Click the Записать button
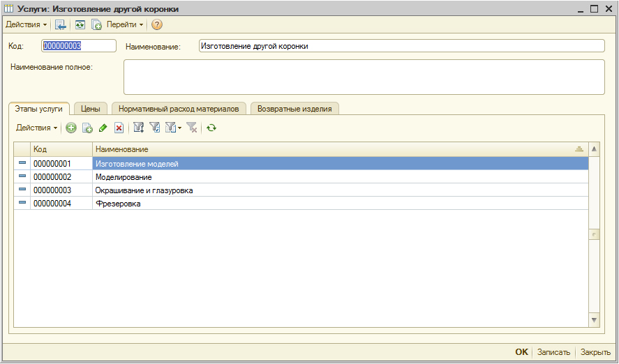The width and height of the screenshot is (619, 364). [x=553, y=352]
